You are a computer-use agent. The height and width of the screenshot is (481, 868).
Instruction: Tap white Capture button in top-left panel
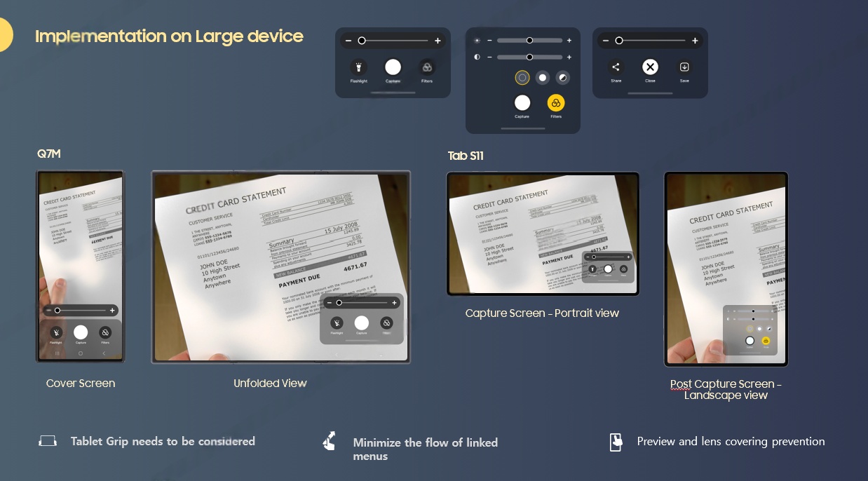[393, 67]
